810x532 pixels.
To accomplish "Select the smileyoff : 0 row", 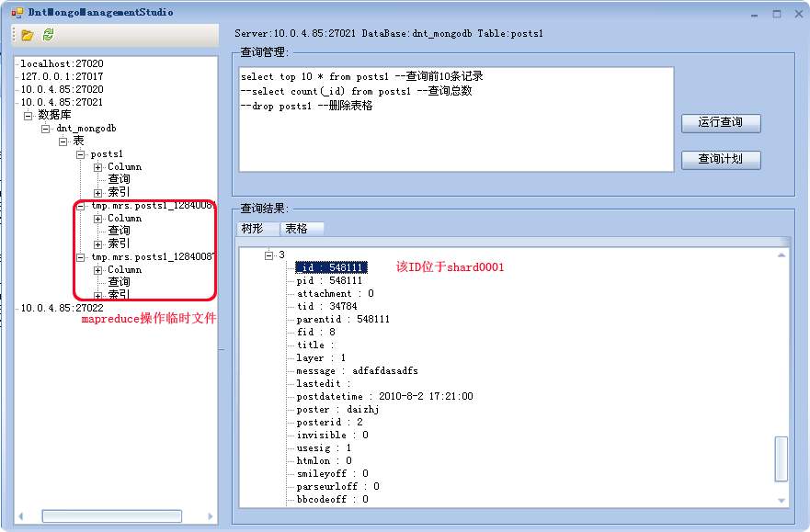I will (x=332, y=474).
